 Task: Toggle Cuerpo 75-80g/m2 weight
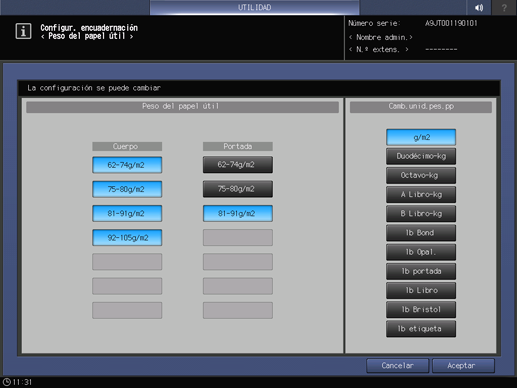tap(127, 189)
